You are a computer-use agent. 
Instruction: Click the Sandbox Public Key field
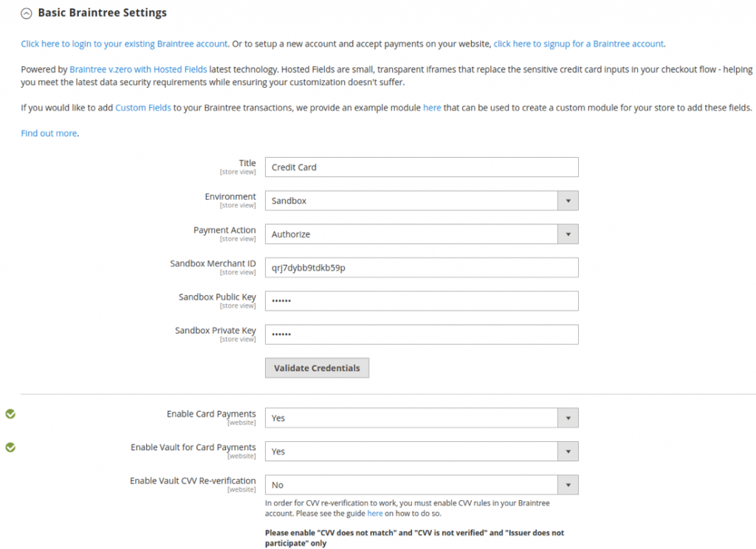coord(421,300)
